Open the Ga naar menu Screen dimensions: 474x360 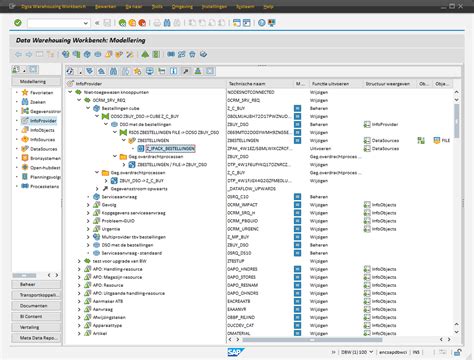[133, 6]
